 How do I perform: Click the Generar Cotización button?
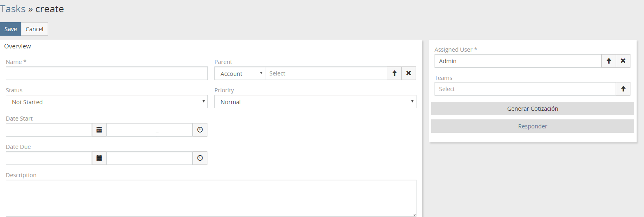coord(532,109)
